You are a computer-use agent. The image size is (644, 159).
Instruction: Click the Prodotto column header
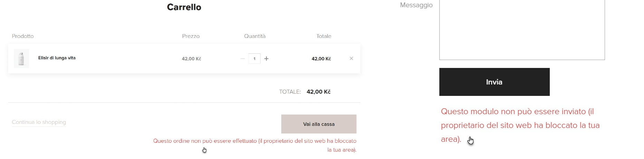click(23, 36)
